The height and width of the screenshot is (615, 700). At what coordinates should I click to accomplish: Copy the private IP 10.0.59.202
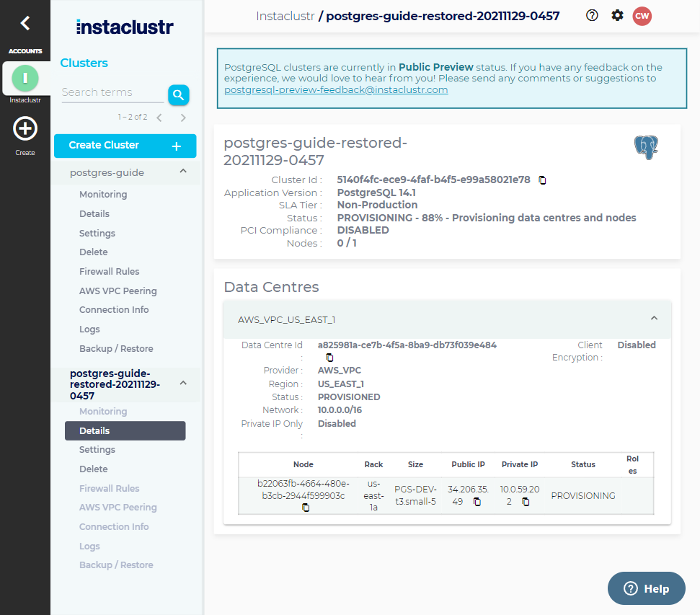coord(526,502)
